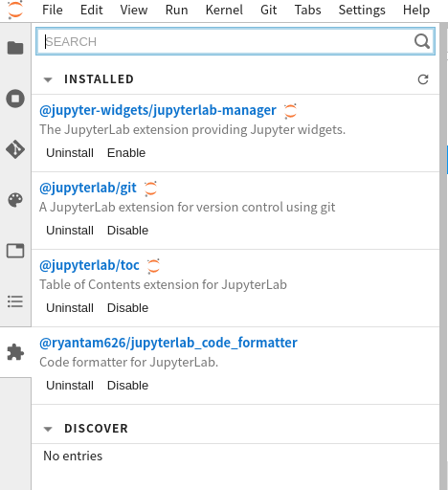
Task: Open the File Browser sidebar icon
Action: (15, 48)
